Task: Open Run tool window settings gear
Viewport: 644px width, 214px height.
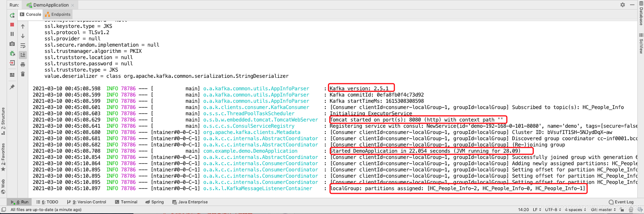Action: (623, 5)
